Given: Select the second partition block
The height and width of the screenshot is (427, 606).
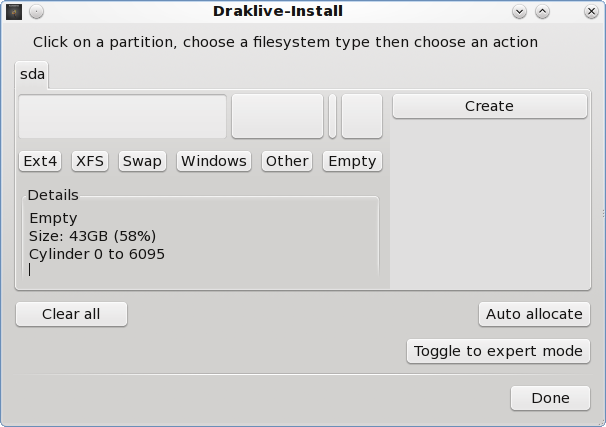Looking at the screenshot, I should pos(277,116).
